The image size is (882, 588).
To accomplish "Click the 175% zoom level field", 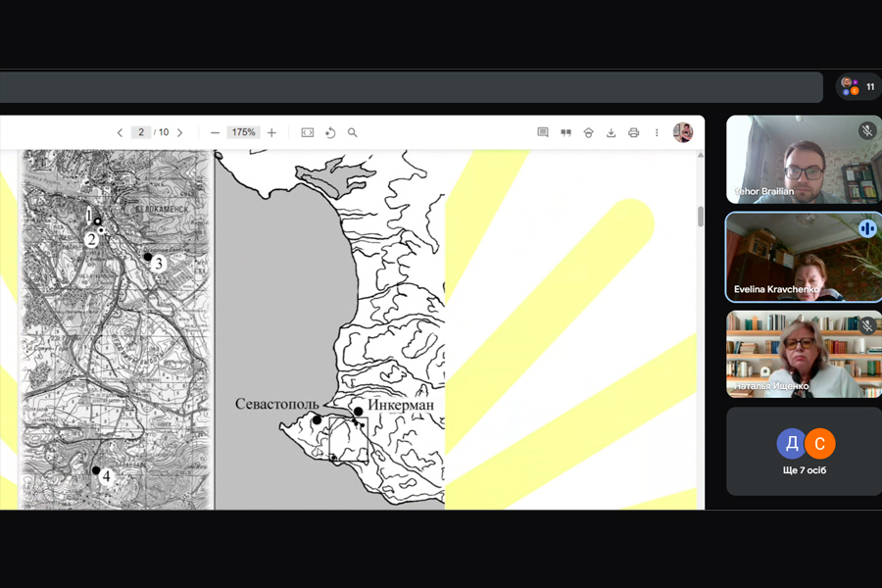I will point(244,132).
